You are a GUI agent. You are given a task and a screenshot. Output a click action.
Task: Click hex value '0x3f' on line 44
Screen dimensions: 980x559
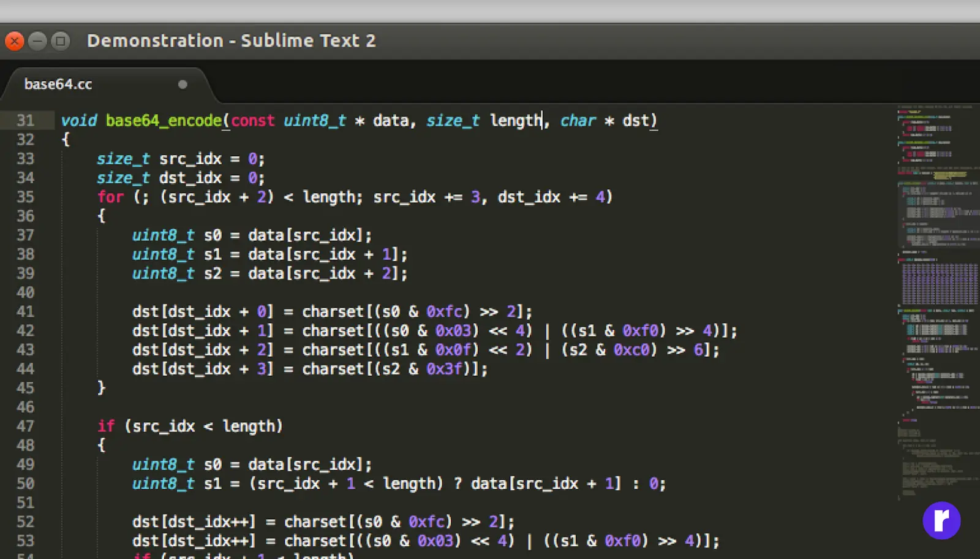click(x=444, y=368)
